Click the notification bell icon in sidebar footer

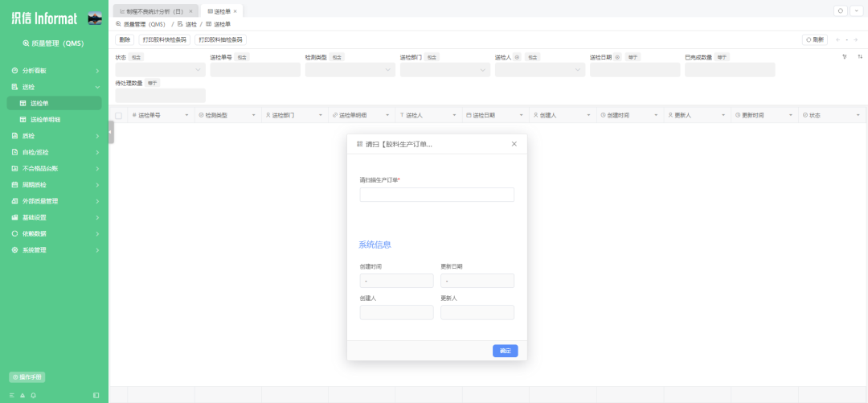pos(33,395)
